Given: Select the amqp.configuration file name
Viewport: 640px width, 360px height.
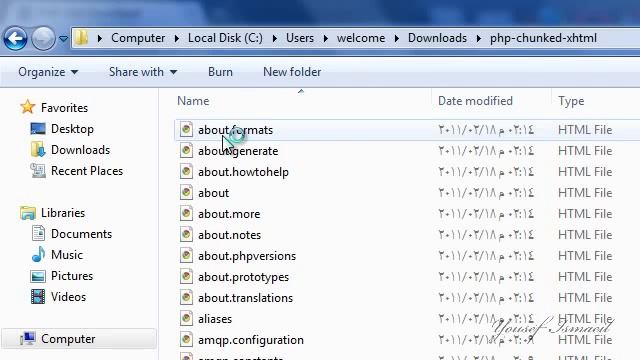Looking at the screenshot, I should (x=251, y=340).
